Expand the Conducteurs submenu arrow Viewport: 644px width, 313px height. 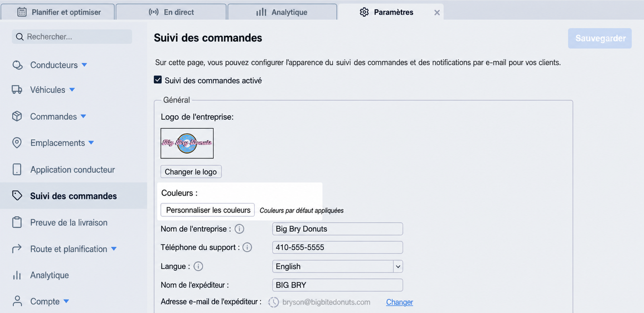pos(85,65)
